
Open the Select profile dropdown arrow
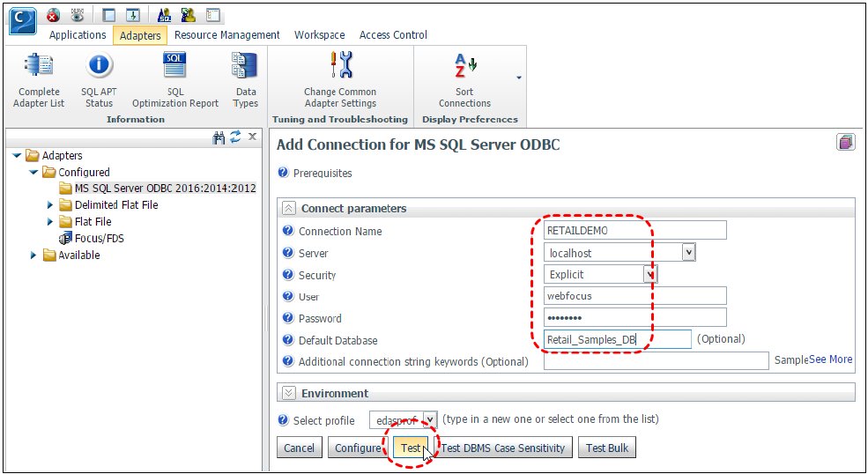tap(429, 419)
